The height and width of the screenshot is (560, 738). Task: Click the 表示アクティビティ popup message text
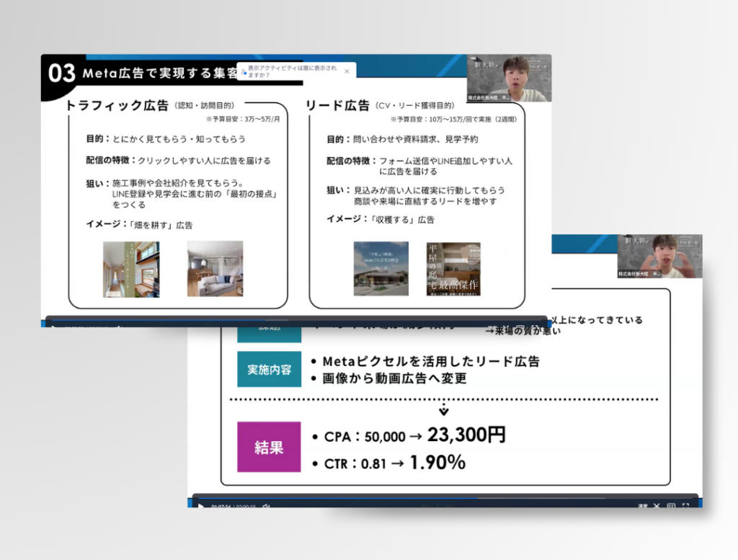(x=291, y=71)
